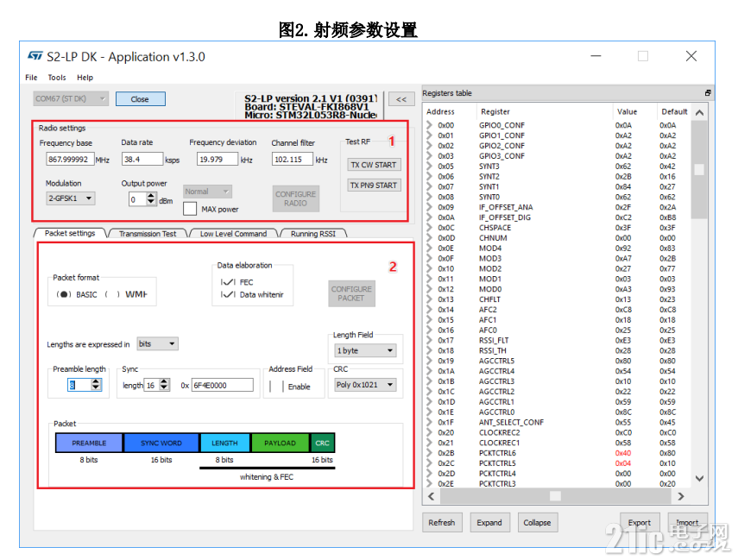This screenshot has width=738, height=560.
Task: Click the Expand registers button
Action: pyautogui.click(x=489, y=523)
